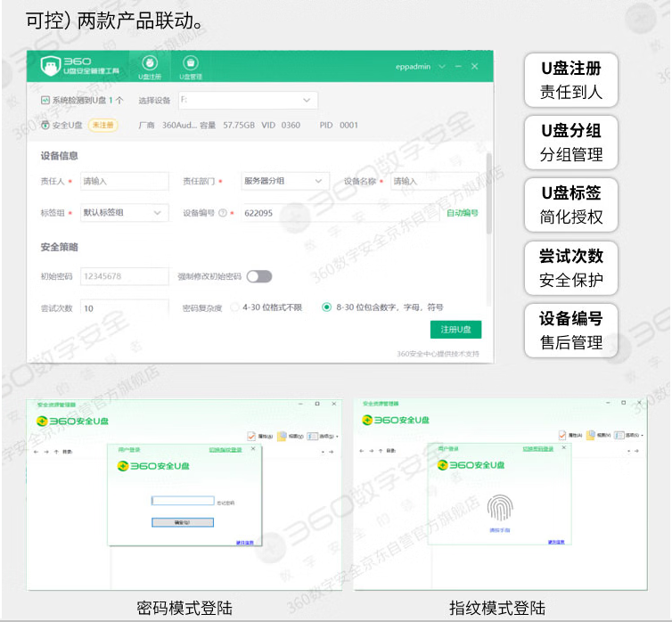Switch to the U盘管理 tab
Image resolution: width=672 pixels, height=622 pixels.
(190, 63)
